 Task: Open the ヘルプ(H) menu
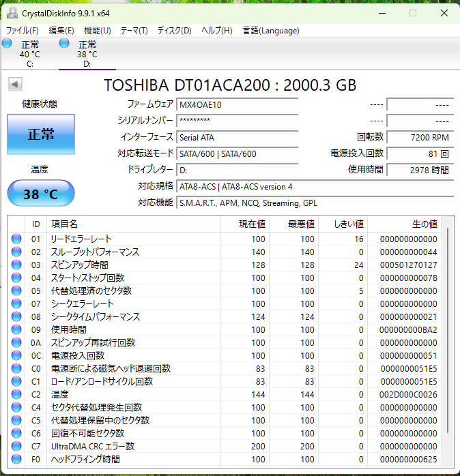(x=217, y=31)
